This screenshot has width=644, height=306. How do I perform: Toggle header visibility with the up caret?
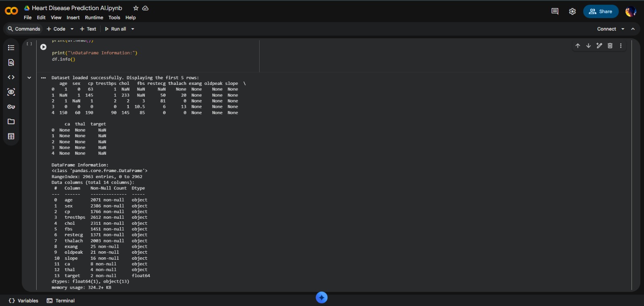click(633, 29)
